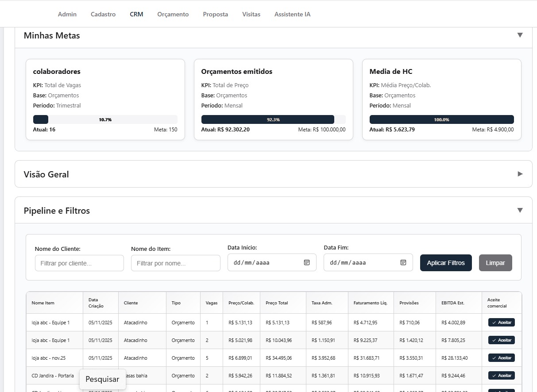
Task: Open the Admin menu
Action: (67, 14)
